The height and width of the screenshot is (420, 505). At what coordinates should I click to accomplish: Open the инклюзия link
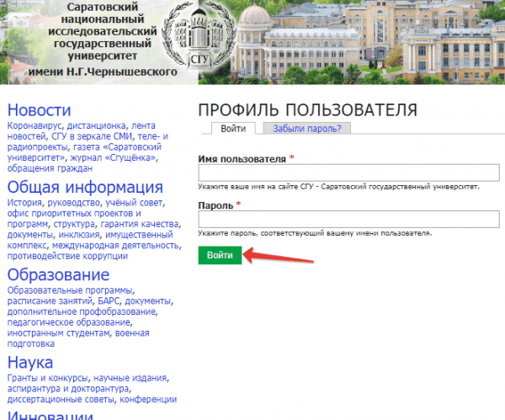[x=79, y=235]
